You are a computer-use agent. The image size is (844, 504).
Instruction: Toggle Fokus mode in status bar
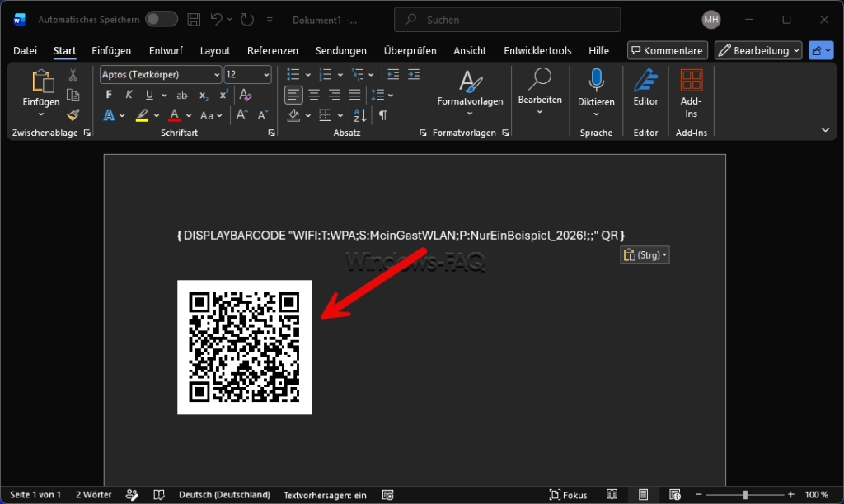pos(568,495)
